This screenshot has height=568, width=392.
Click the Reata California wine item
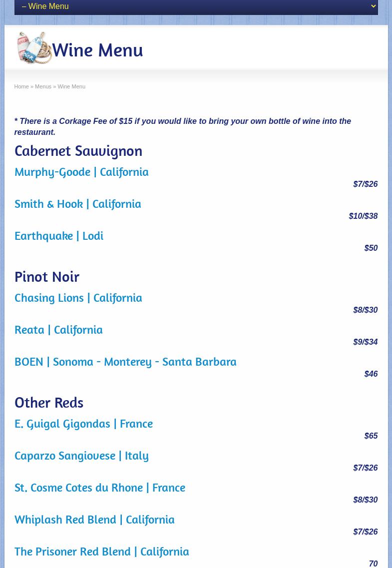(x=58, y=330)
